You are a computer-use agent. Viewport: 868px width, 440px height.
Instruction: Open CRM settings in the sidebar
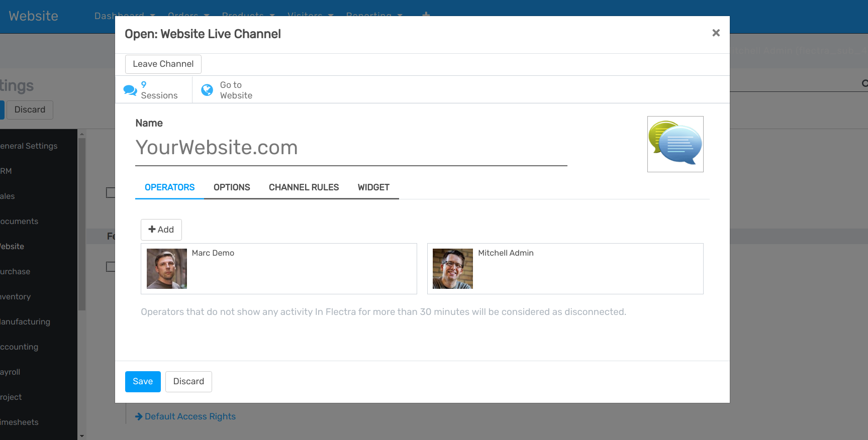pyautogui.click(x=6, y=171)
